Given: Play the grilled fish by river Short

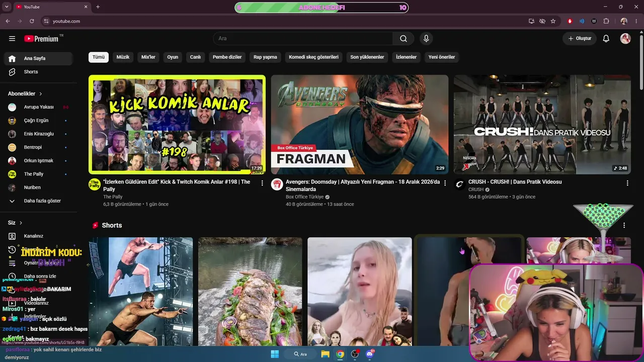Looking at the screenshot, I should click(250, 292).
